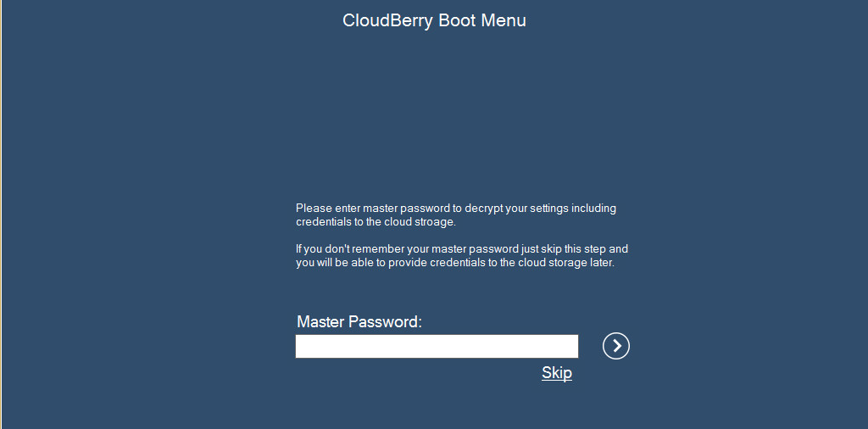Click the circled right-arrow next icon

(616, 346)
